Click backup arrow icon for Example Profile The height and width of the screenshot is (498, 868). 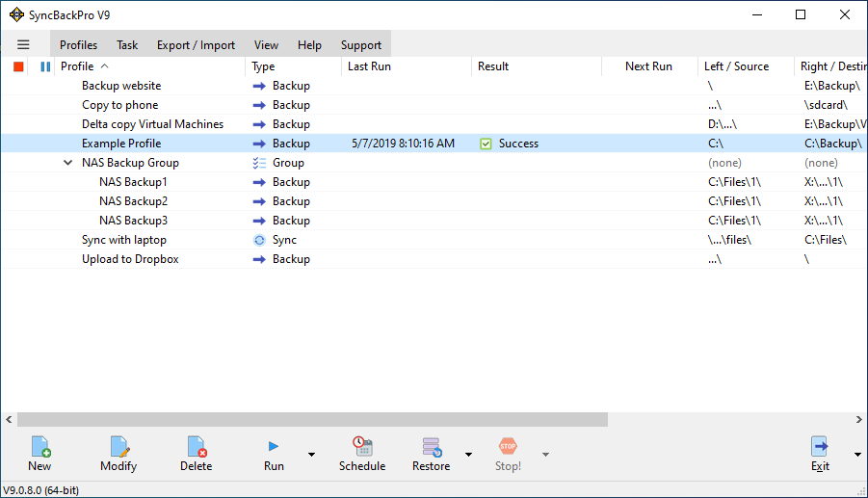(259, 144)
